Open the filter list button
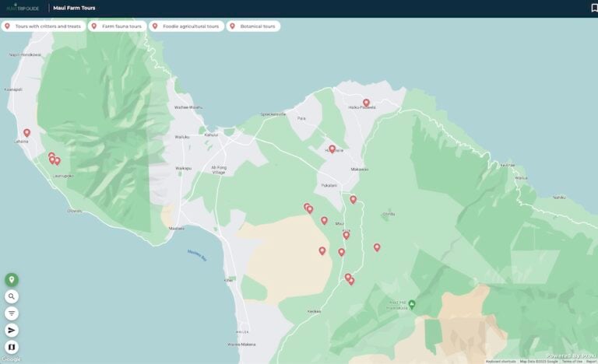This screenshot has height=364, width=598. pos(12,313)
